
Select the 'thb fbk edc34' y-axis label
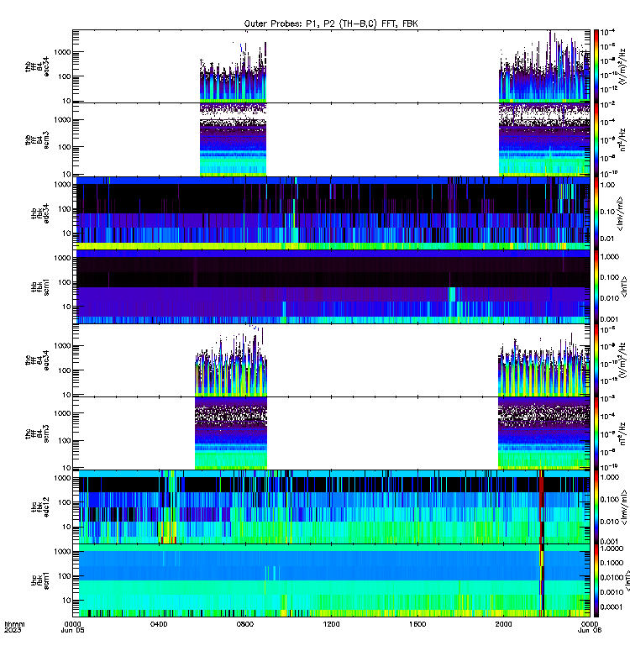[40, 213]
